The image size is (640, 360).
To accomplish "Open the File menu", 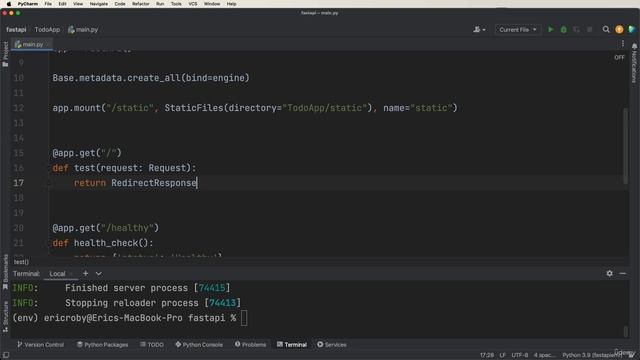I will [x=48, y=4].
